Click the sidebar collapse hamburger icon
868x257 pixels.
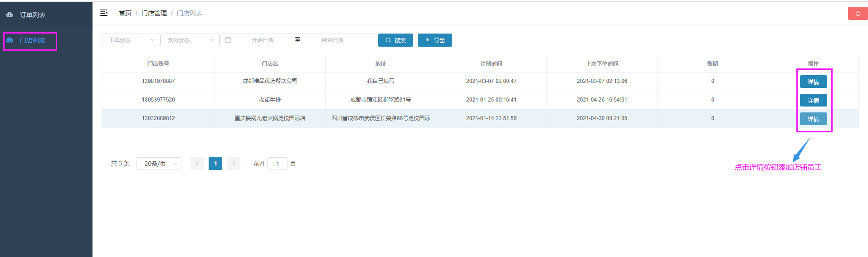pos(104,13)
